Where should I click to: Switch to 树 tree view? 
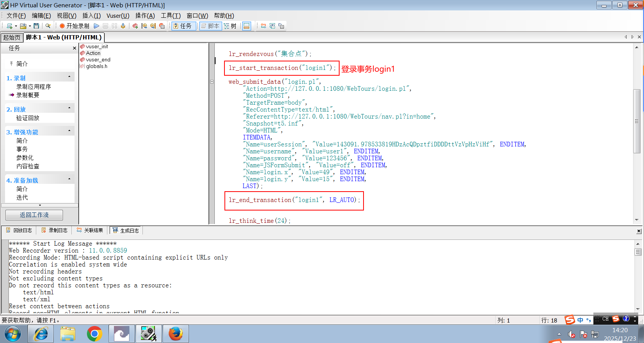pos(230,26)
